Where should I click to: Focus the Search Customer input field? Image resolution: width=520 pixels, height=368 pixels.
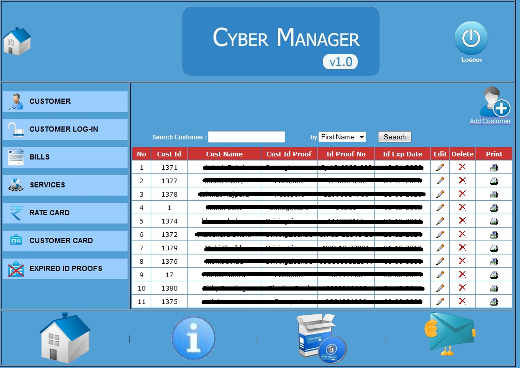coord(246,137)
